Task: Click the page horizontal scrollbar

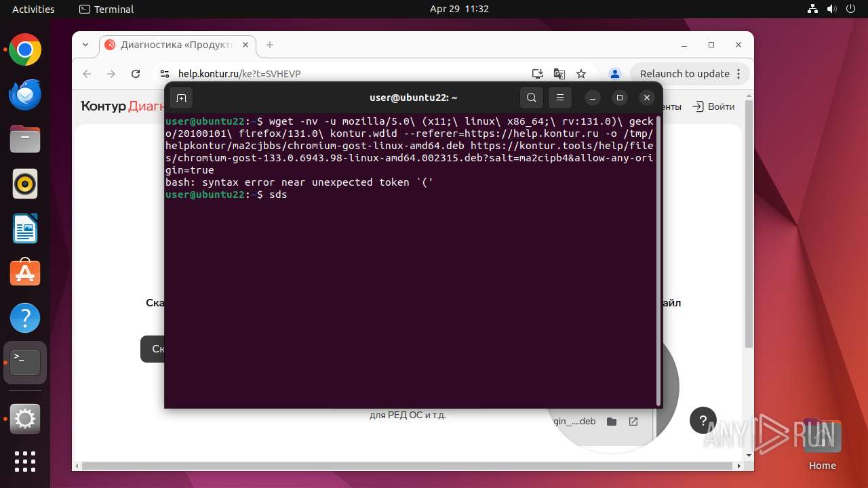Action: point(408,466)
